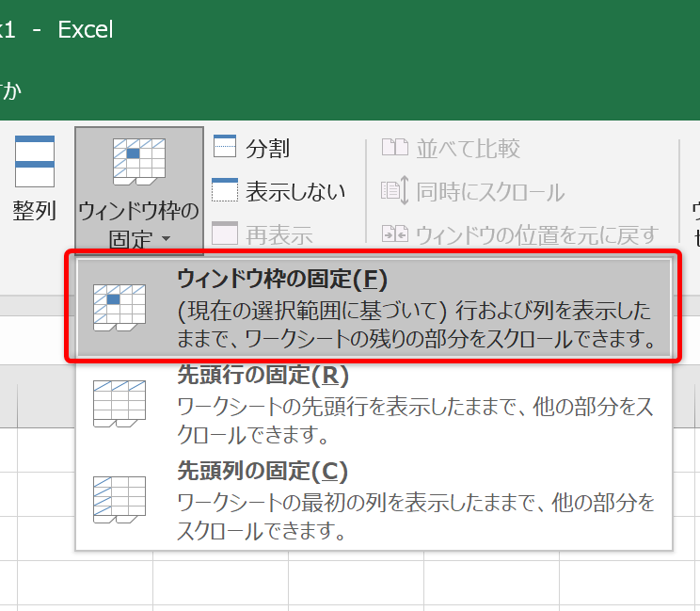Click the 同時にスクロール text label
Viewport: 700px width, 611px height.
[490, 193]
